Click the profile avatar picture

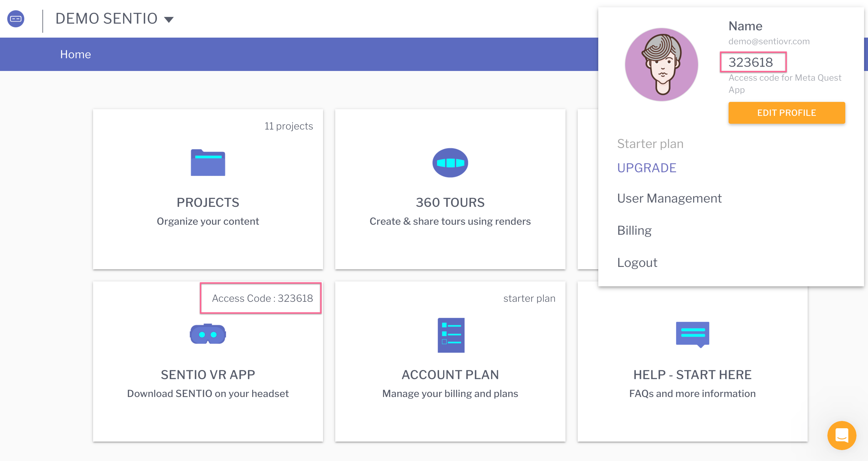(661, 64)
